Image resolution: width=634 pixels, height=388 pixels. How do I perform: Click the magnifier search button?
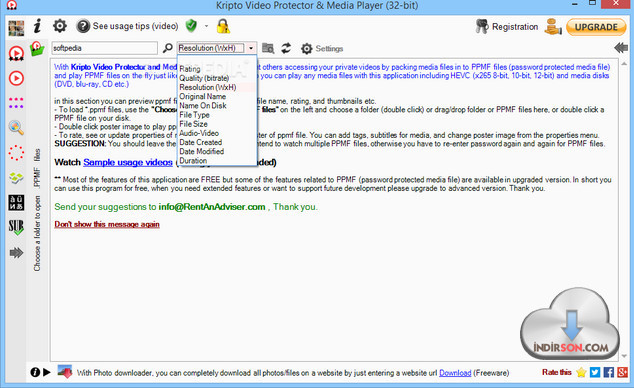(167, 48)
